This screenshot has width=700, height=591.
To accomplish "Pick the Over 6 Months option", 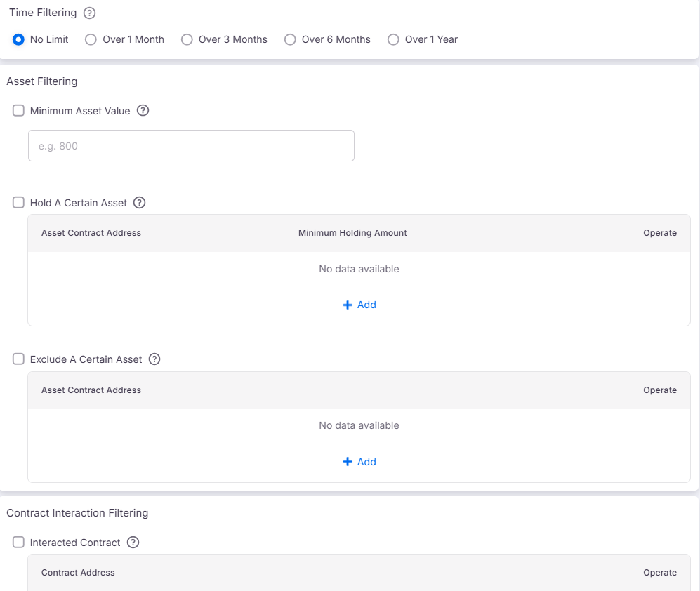I will 290,39.
